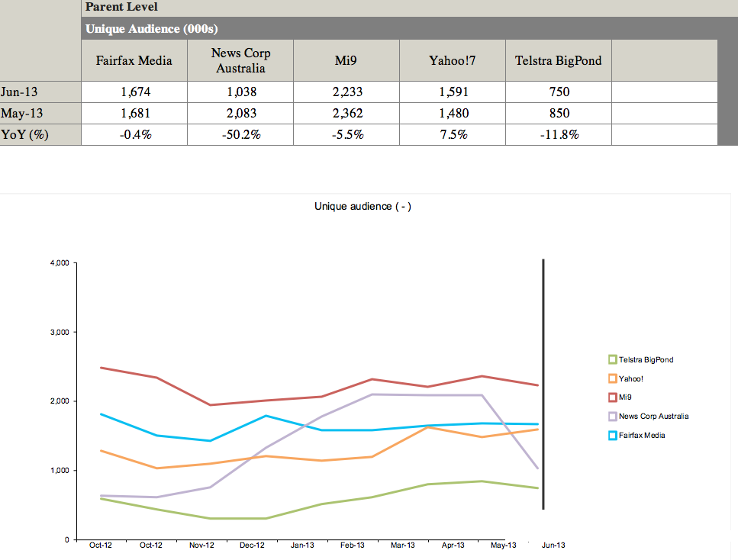Select the Telstra BigPond column header

tap(558, 60)
